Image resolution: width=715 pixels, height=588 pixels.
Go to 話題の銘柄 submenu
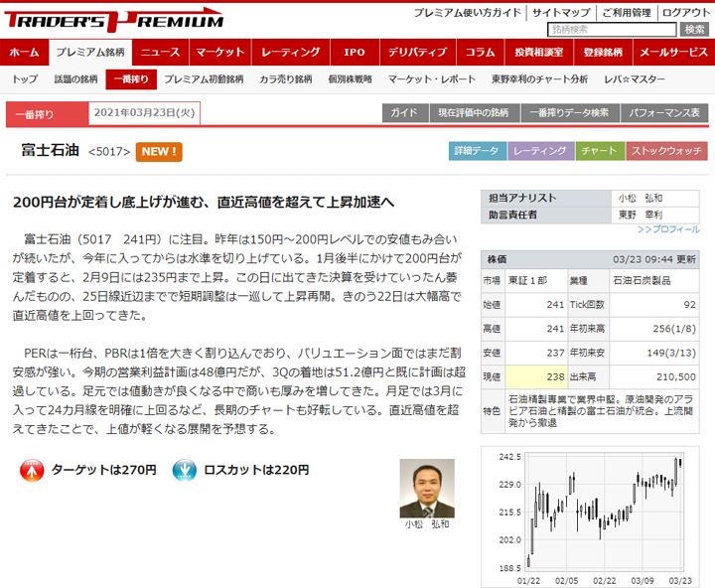75,79
